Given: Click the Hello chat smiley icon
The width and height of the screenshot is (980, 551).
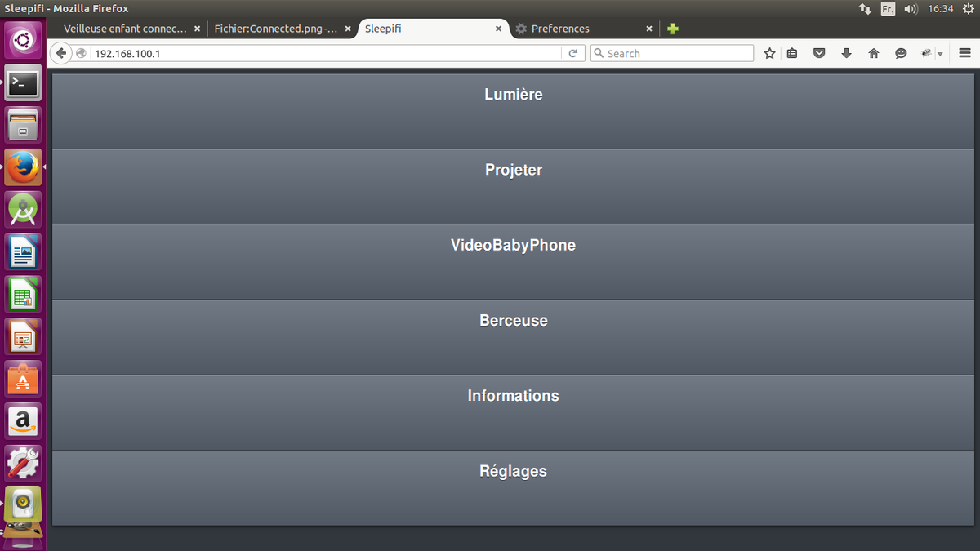Looking at the screenshot, I should pos(901,53).
